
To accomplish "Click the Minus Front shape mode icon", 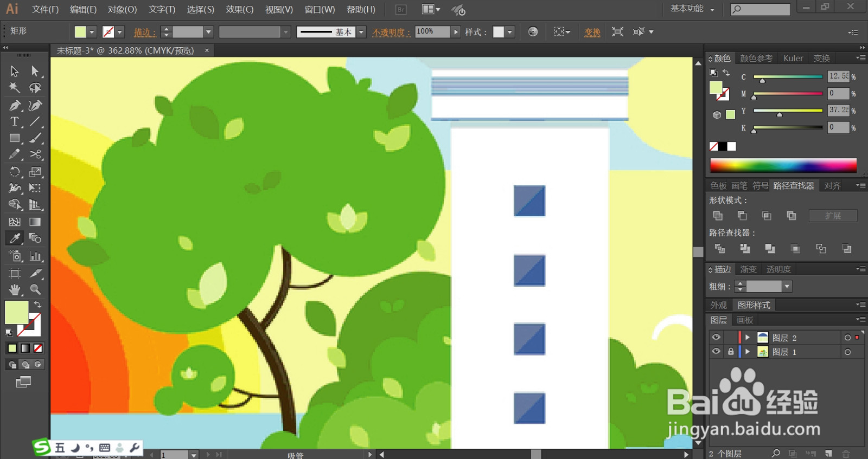I will point(742,216).
